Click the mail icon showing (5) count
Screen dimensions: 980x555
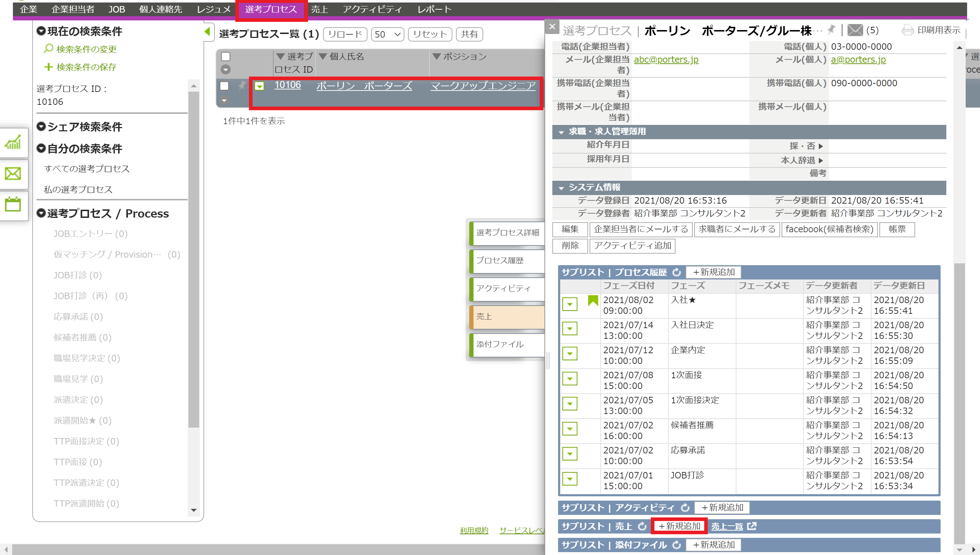point(855,30)
